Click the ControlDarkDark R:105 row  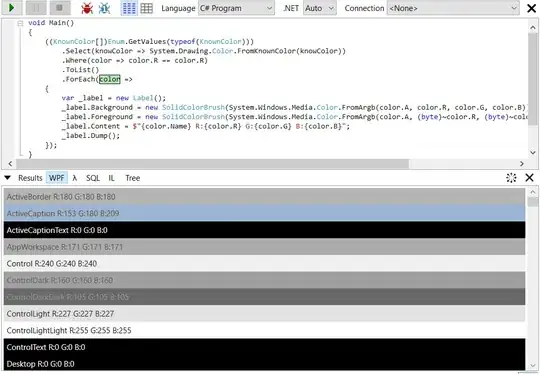(264, 297)
